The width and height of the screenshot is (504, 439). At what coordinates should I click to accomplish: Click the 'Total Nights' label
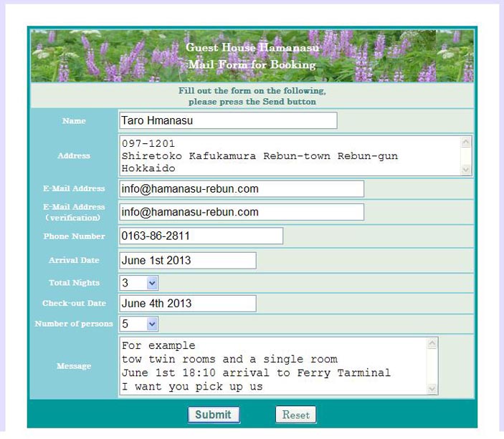(x=74, y=283)
